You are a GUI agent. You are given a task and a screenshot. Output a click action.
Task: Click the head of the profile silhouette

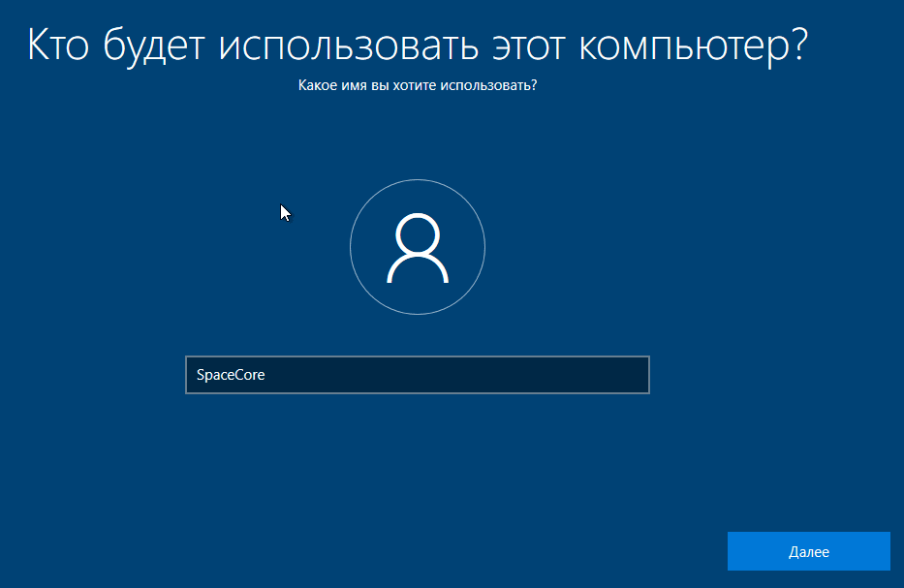(417, 232)
